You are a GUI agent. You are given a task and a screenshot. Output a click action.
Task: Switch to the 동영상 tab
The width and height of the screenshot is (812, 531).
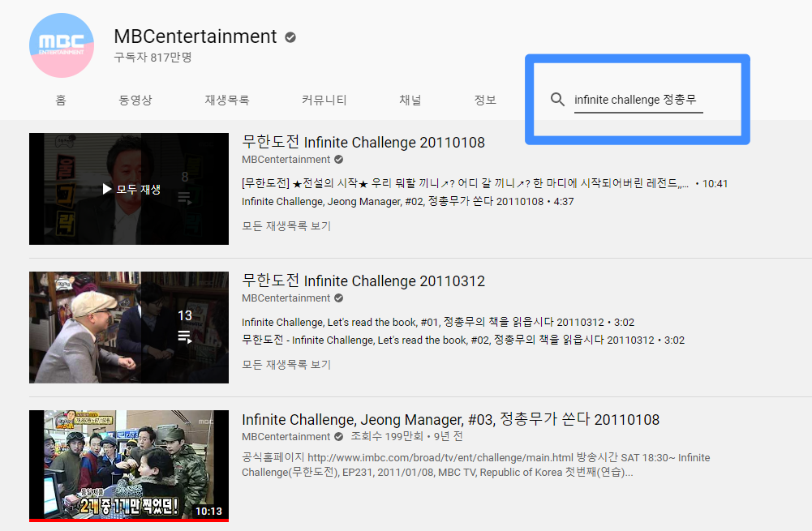(135, 100)
